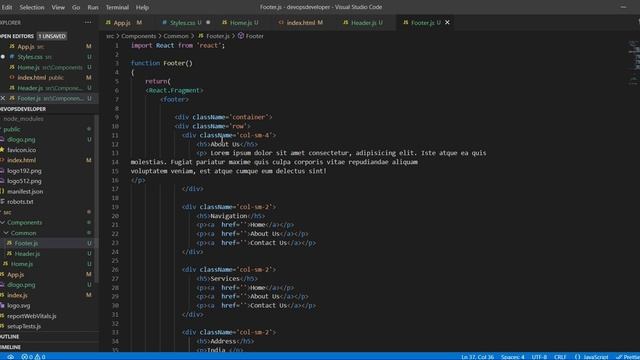Click the Footer function symbol breadcrumb

tap(251, 36)
